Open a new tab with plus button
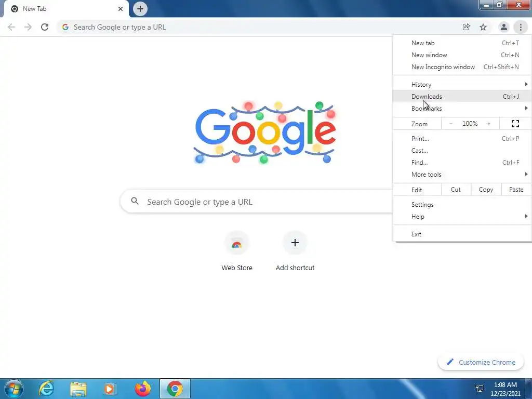This screenshot has width=532, height=399. point(140,9)
